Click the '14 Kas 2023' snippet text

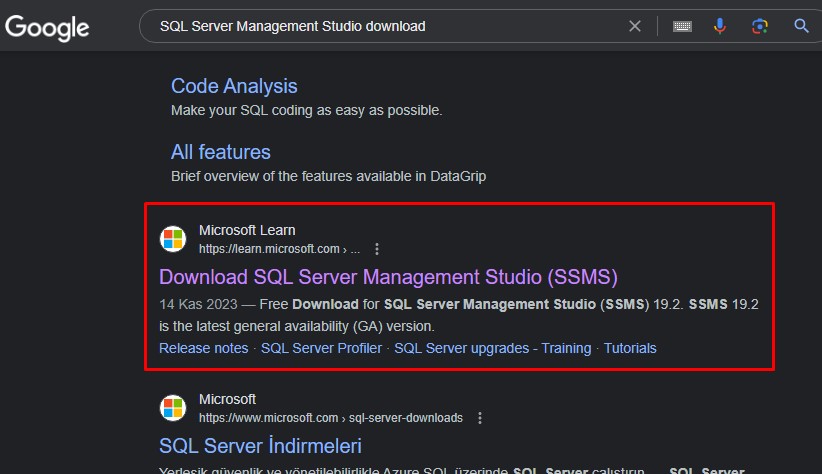pyautogui.click(x=198, y=304)
